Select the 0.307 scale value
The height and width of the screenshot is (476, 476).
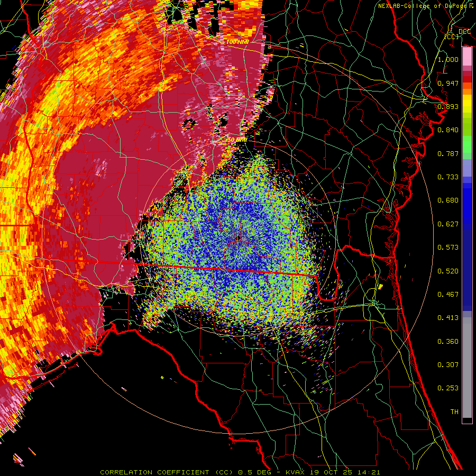[x=448, y=365]
